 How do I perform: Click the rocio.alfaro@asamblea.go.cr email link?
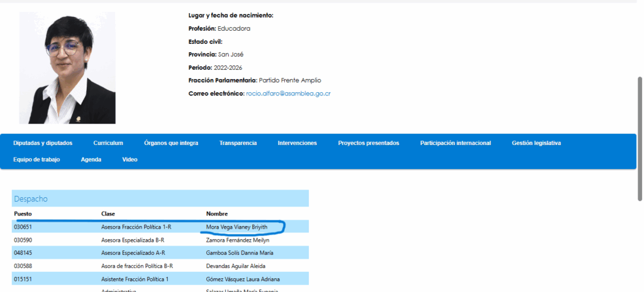tap(289, 94)
